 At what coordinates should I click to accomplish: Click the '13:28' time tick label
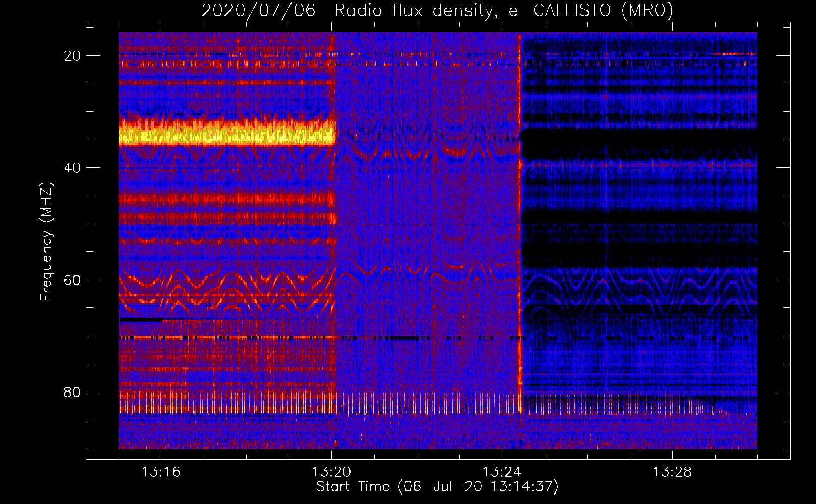coord(672,472)
